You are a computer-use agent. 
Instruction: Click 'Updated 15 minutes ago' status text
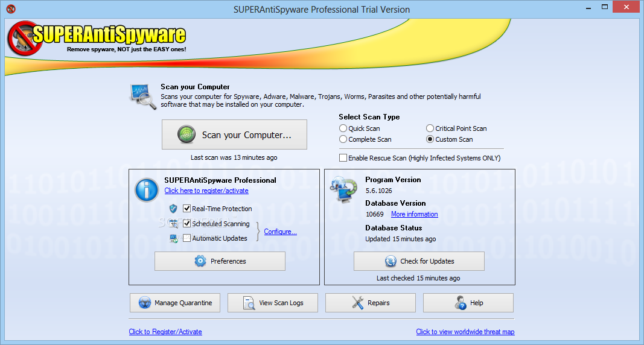(x=400, y=239)
